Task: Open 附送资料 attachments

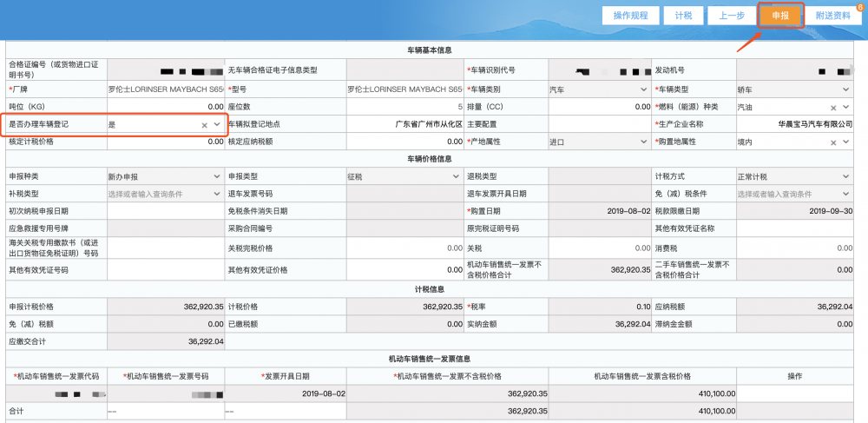Action: click(832, 16)
